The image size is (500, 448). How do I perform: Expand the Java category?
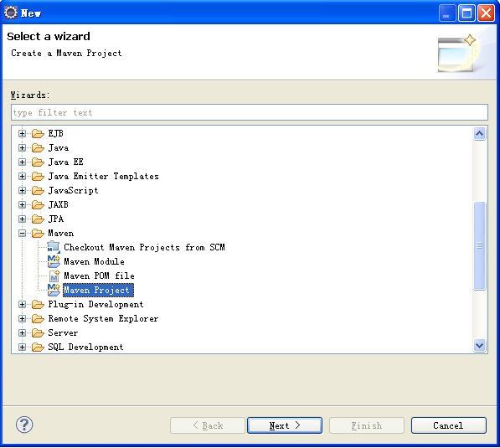click(x=22, y=147)
